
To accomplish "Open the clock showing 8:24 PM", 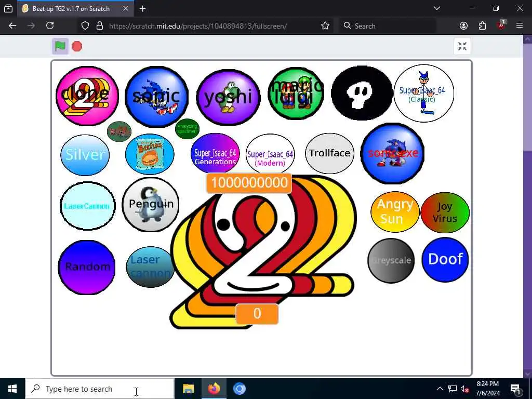I will [487, 389].
